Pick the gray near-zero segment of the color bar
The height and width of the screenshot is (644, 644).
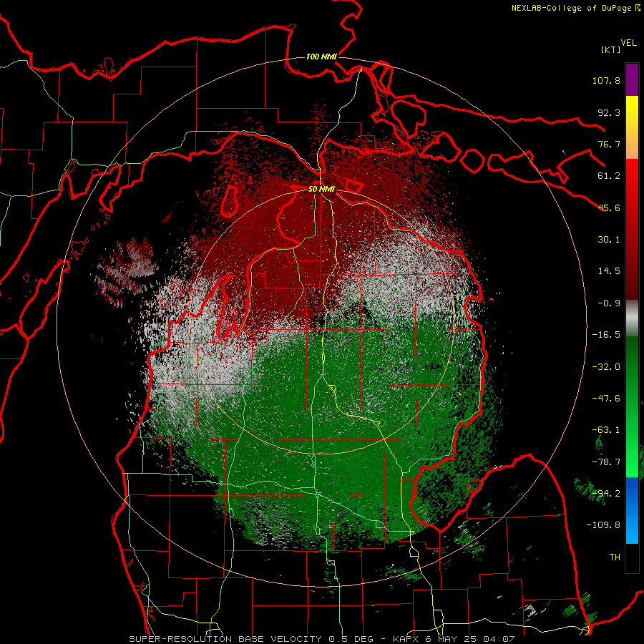[x=632, y=318]
